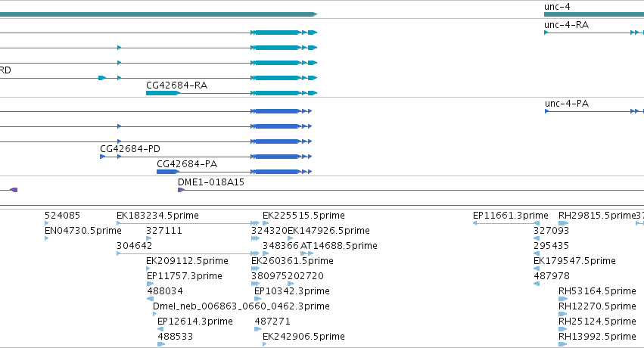Click feature 487978
Viewport: 644px width, 348px height.
point(552,276)
